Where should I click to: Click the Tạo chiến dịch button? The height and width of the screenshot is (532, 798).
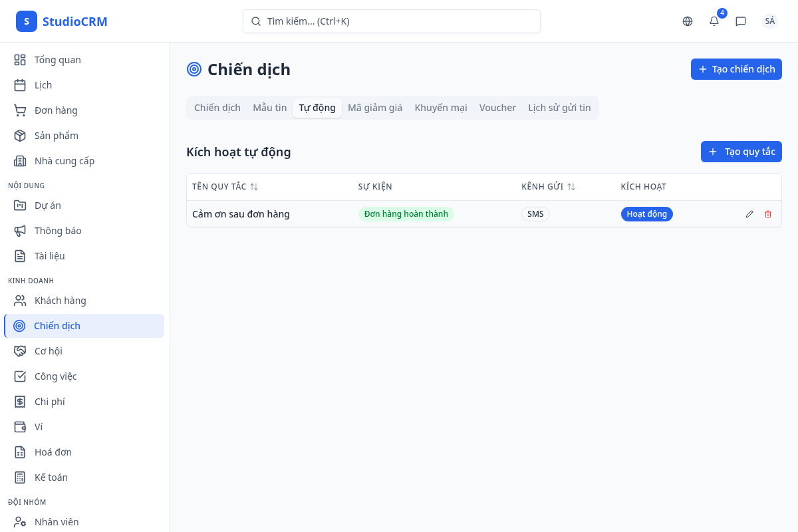click(x=736, y=69)
